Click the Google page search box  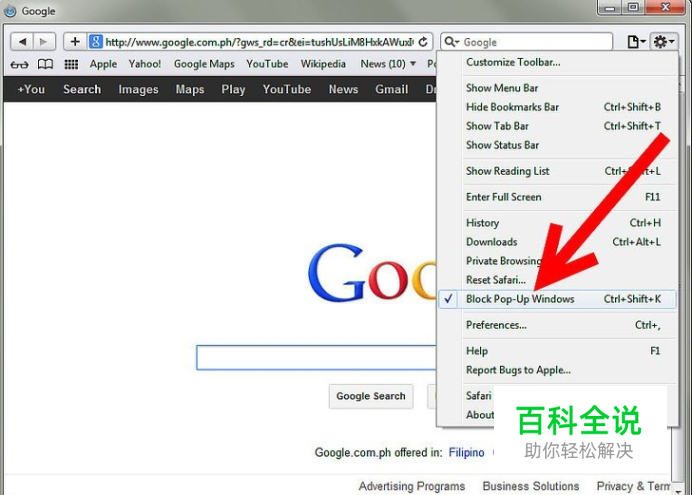click(316, 357)
